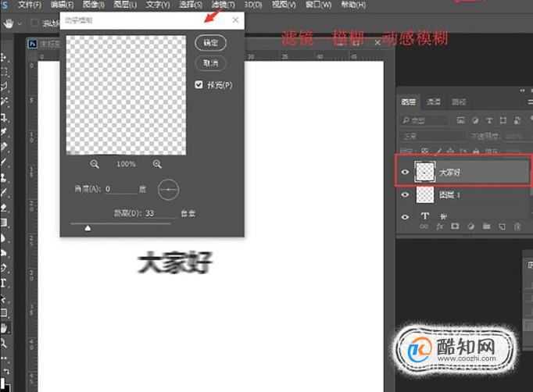Open the layer fill dropdown
Screen dimensions: 533x392
513,151
